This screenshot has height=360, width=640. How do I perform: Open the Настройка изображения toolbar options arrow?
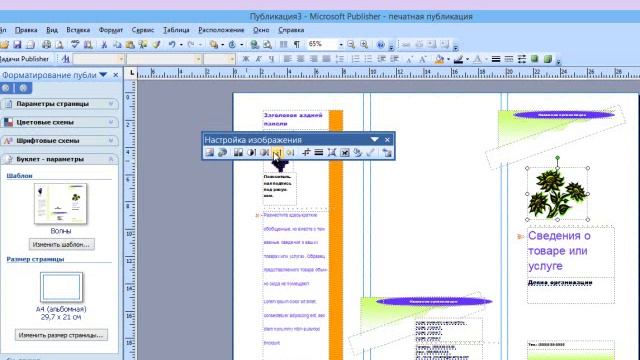(x=374, y=140)
